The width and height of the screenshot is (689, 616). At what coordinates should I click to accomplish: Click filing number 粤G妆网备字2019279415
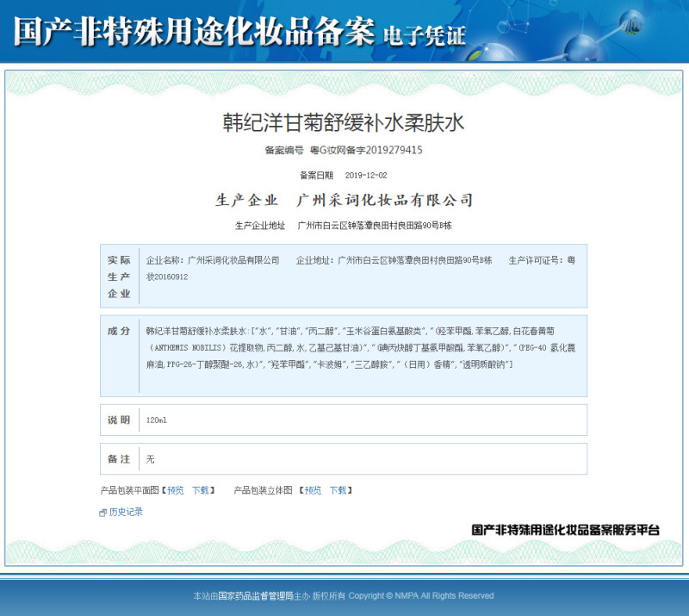[366, 150]
